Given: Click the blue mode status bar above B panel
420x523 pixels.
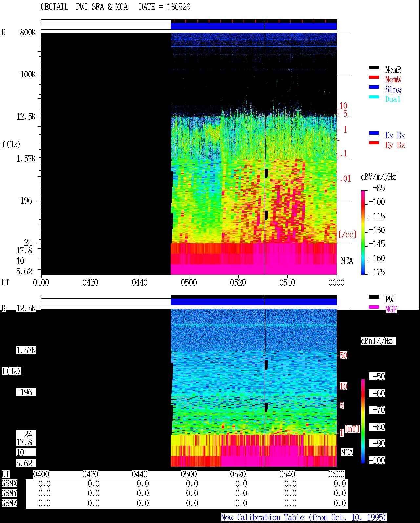Looking at the screenshot, I should pos(254,302).
